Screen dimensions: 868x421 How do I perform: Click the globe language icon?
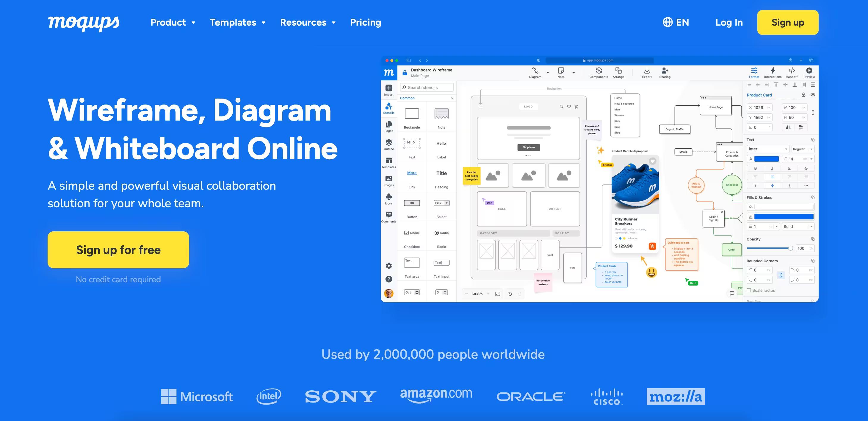(x=667, y=22)
